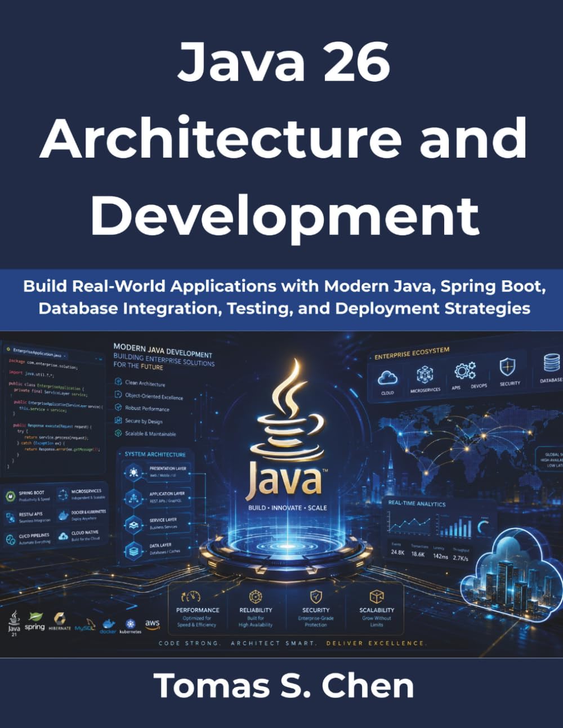Viewport: 563px width, 728px height.
Task: Click the aws logo
Action: pyautogui.click(x=153, y=624)
